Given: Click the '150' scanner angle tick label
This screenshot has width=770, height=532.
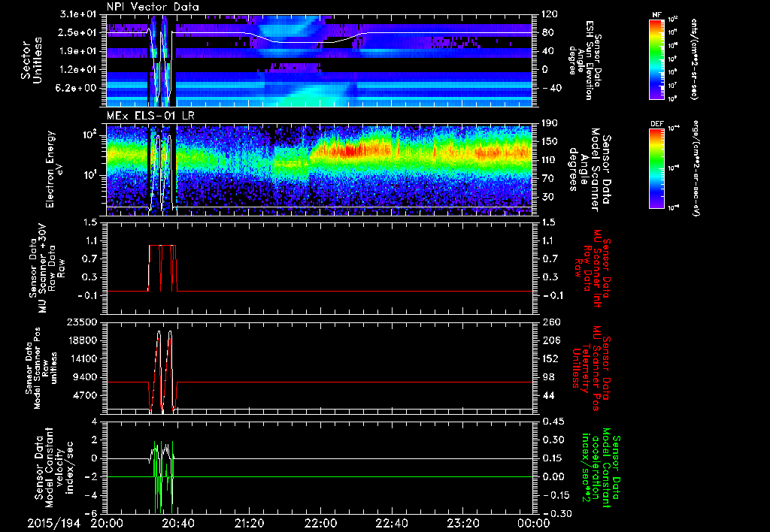Looking at the screenshot, I should pos(550,142).
